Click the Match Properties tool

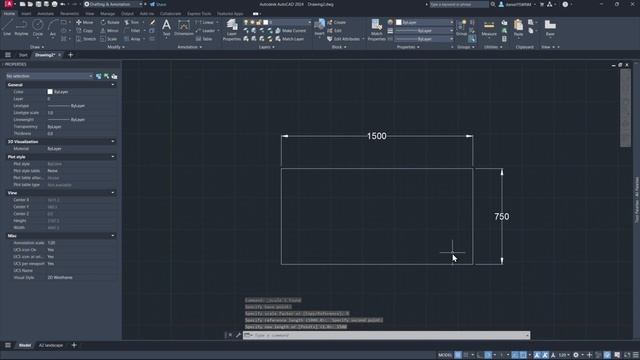click(x=376, y=30)
